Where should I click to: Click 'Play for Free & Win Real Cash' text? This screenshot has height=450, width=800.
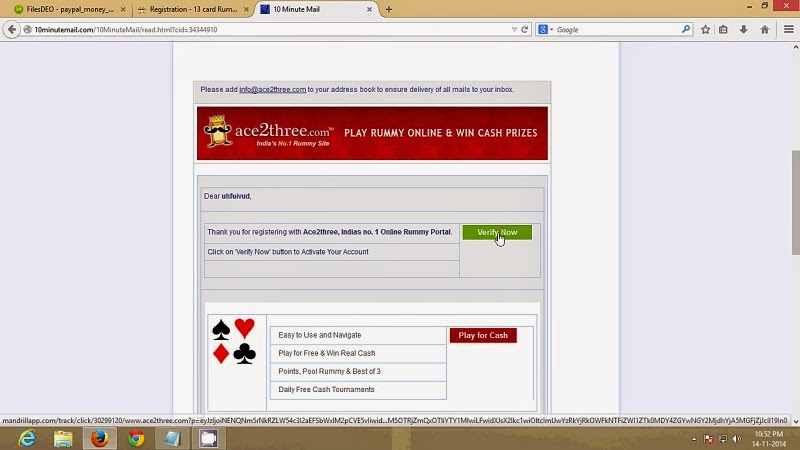click(327, 353)
